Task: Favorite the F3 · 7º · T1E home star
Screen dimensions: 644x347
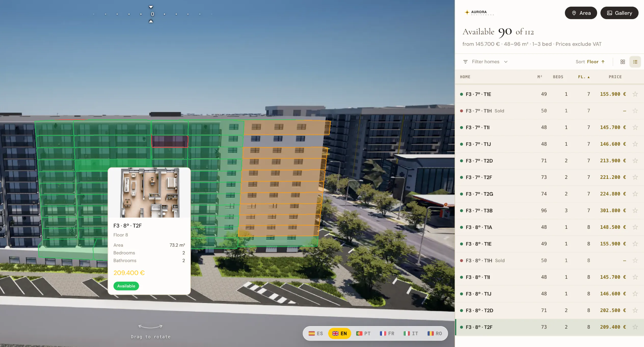Action: (x=635, y=94)
